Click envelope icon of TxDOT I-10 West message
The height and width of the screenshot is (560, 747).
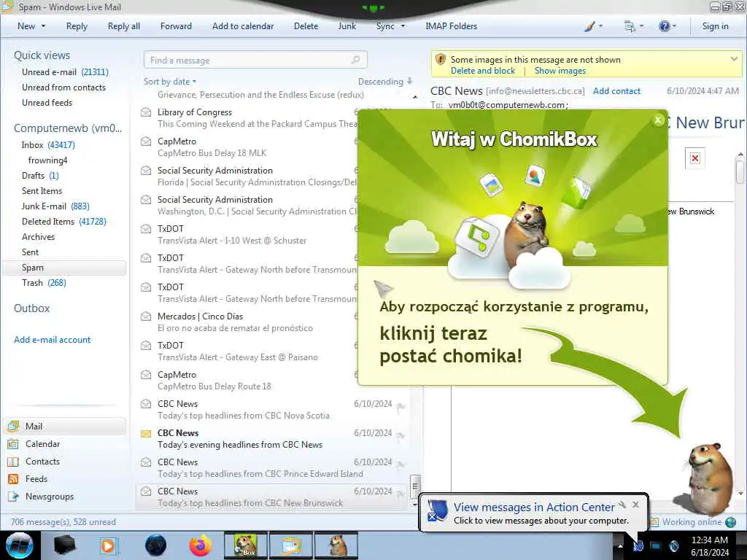point(146,228)
